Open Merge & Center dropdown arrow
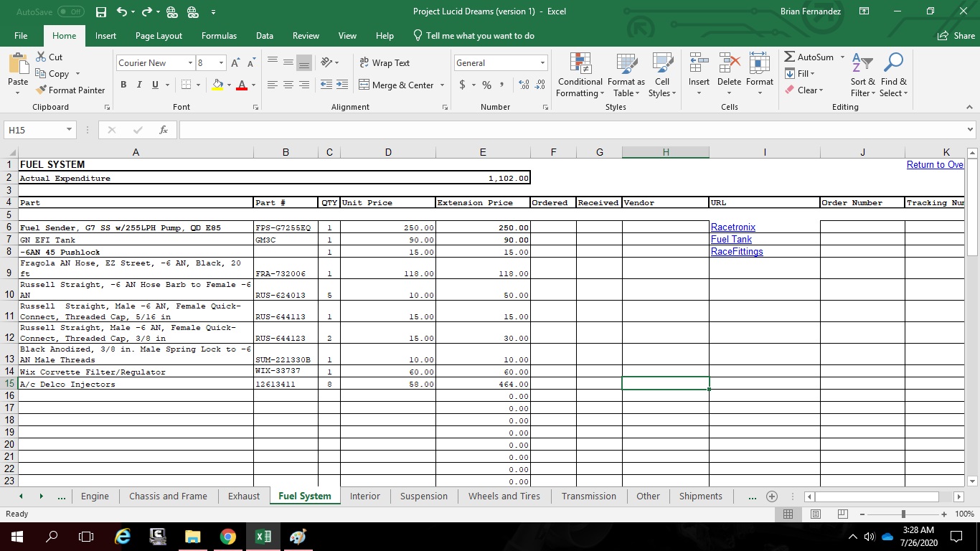The image size is (980, 551). 442,85
